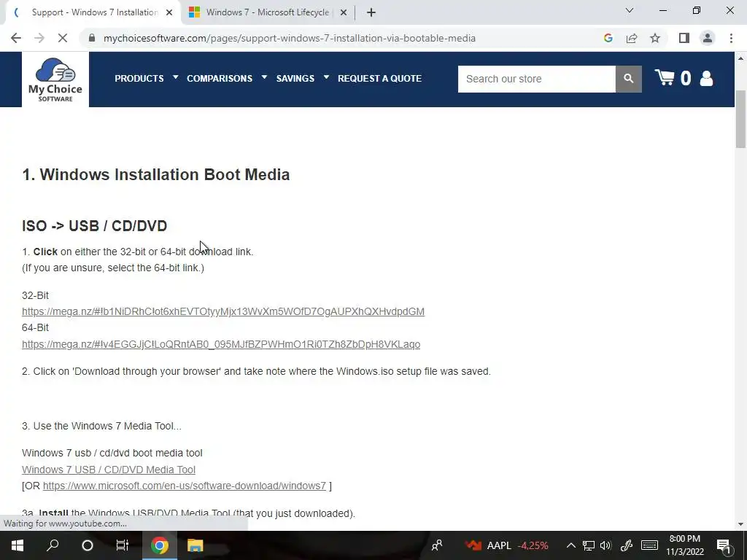Open a new browser tab
This screenshot has height=560, width=747.
pyautogui.click(x=371, y=12)
